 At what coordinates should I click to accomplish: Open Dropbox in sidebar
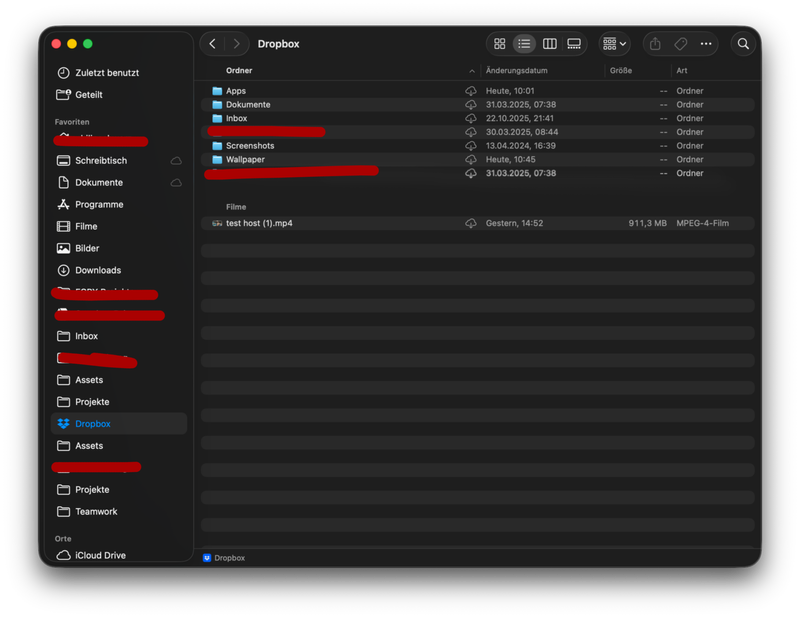coord(119,424)
